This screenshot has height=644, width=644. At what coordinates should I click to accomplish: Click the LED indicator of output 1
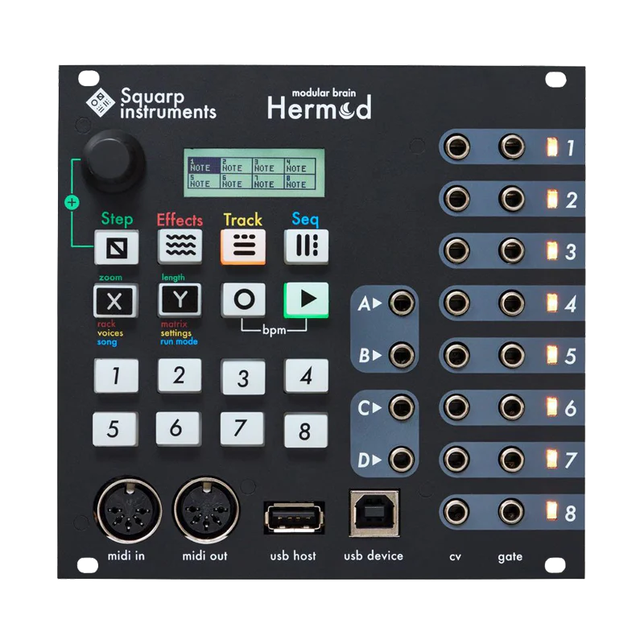(552, 147)
